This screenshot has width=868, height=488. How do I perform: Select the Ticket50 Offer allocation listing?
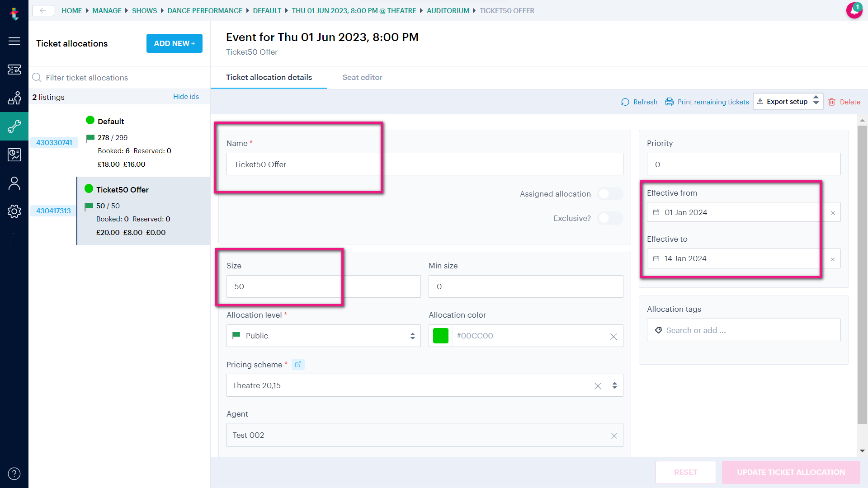click(144, 211)
